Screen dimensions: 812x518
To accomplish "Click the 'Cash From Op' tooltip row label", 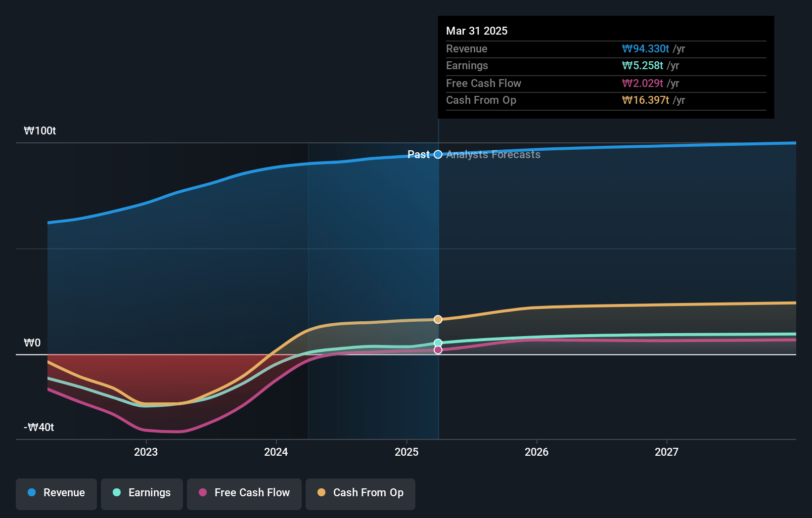I will click(x=481, y=100).
